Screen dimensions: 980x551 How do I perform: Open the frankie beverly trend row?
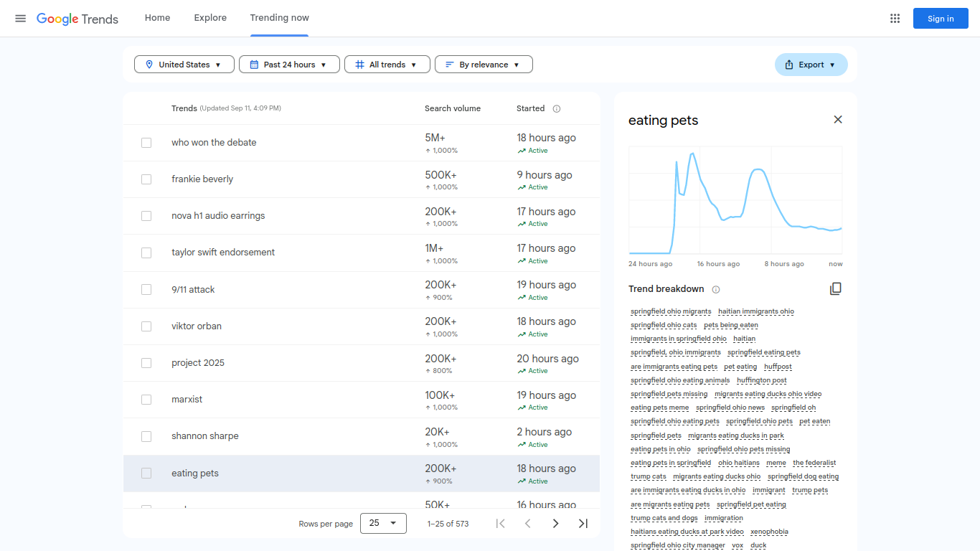click(x=362, y=179)
